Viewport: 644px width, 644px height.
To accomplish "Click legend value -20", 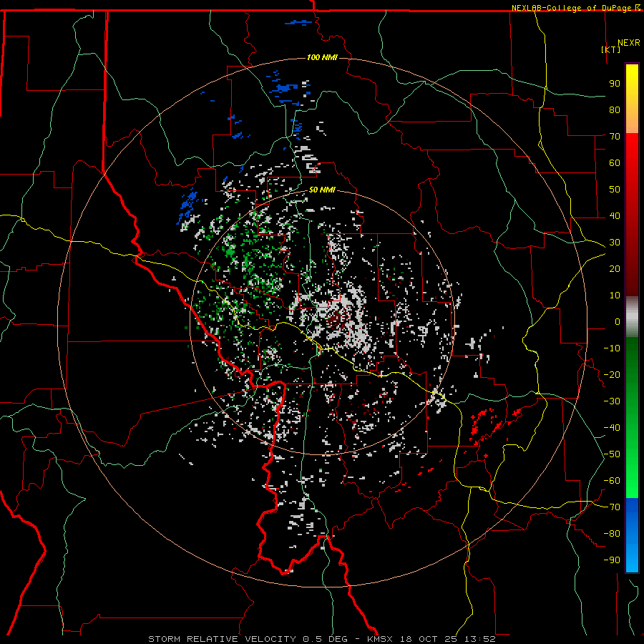I will tap(612, 374).
